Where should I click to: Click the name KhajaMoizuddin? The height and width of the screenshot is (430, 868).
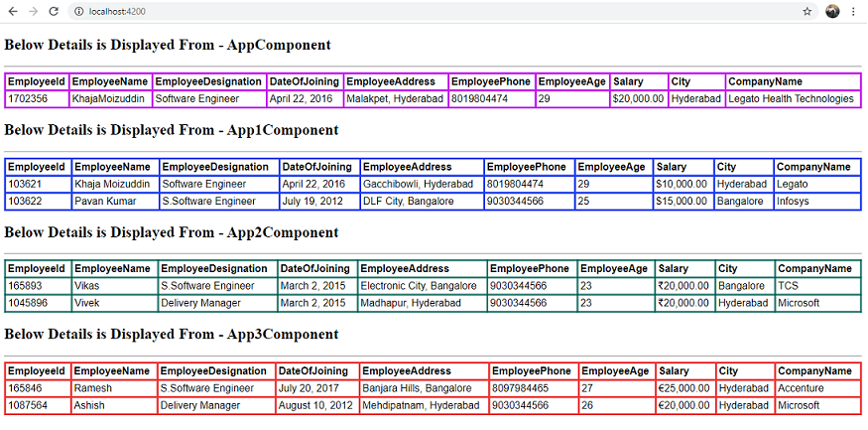point(108,99)
